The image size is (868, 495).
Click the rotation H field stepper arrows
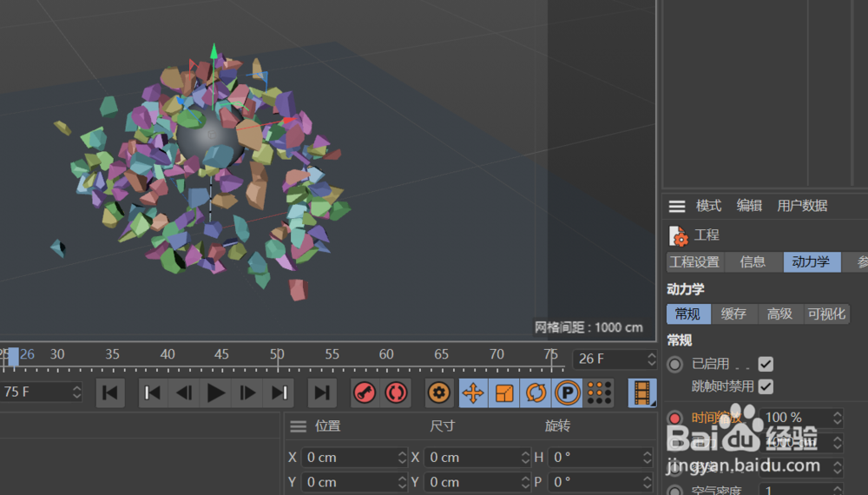pos(648,458)
